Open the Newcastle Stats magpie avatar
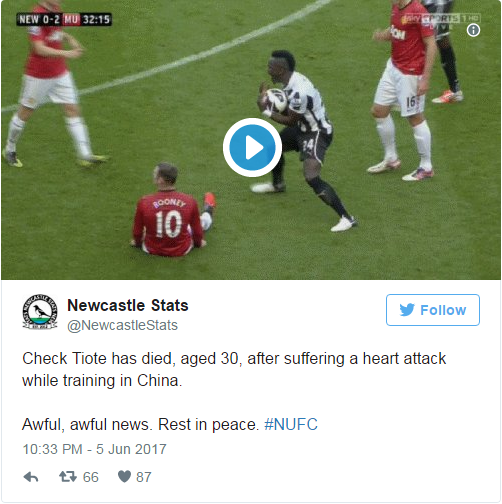Image resolution: width=502 pixels, height=504 pixels. (40, 312)
